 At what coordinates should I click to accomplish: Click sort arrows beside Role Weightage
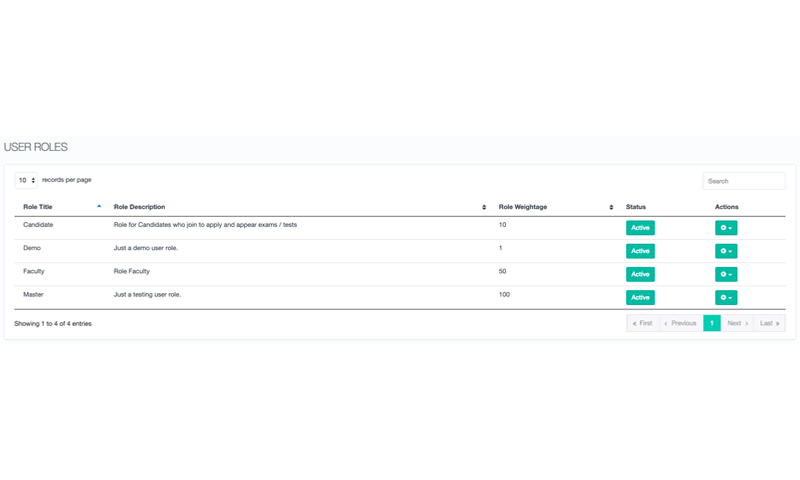[x=611, y=207]
